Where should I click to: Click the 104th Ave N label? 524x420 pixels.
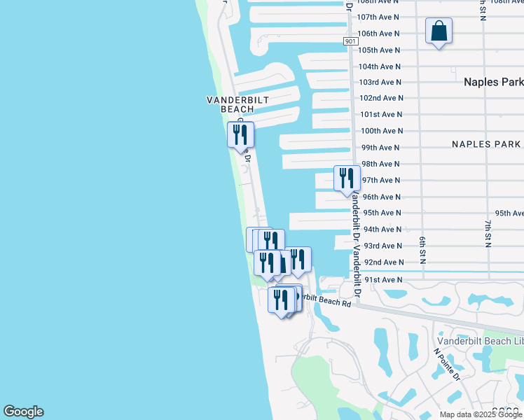[379, 66]
